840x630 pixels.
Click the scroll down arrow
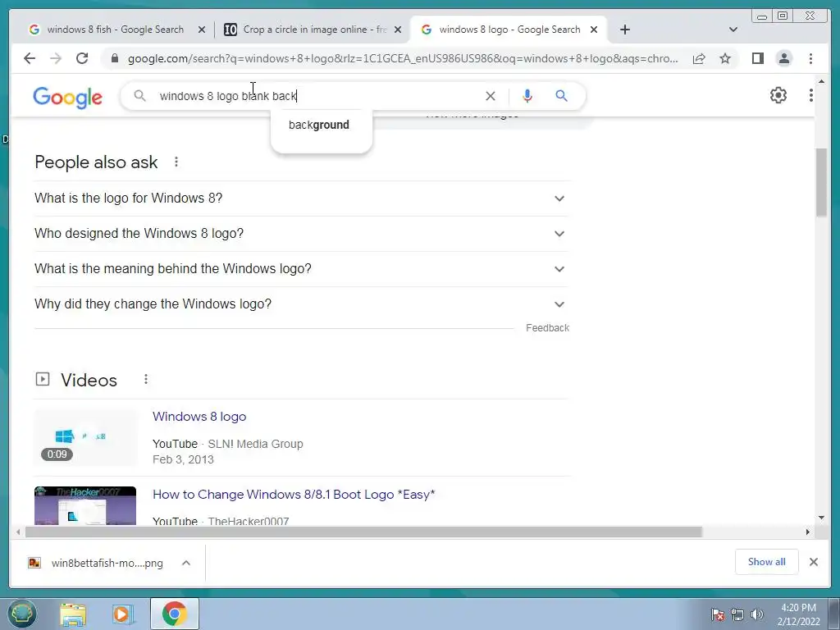821,518
